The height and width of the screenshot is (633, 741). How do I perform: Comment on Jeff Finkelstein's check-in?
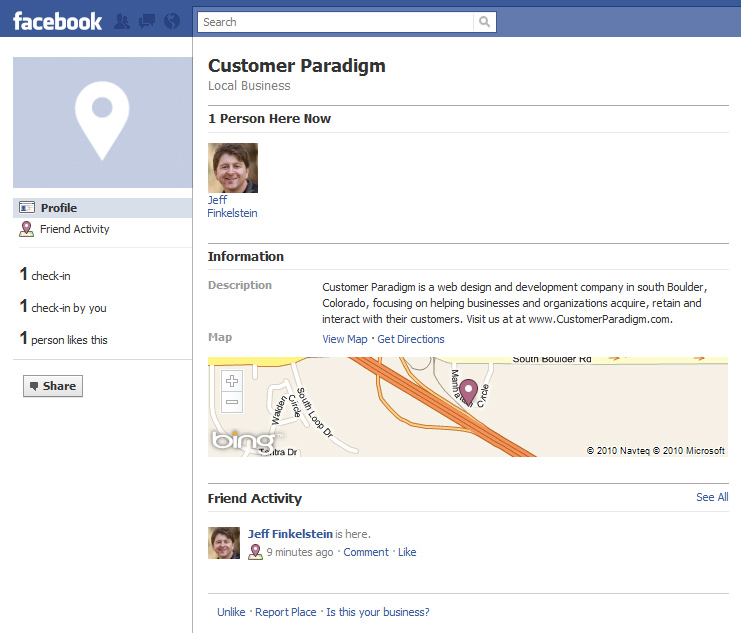[366, 552]
